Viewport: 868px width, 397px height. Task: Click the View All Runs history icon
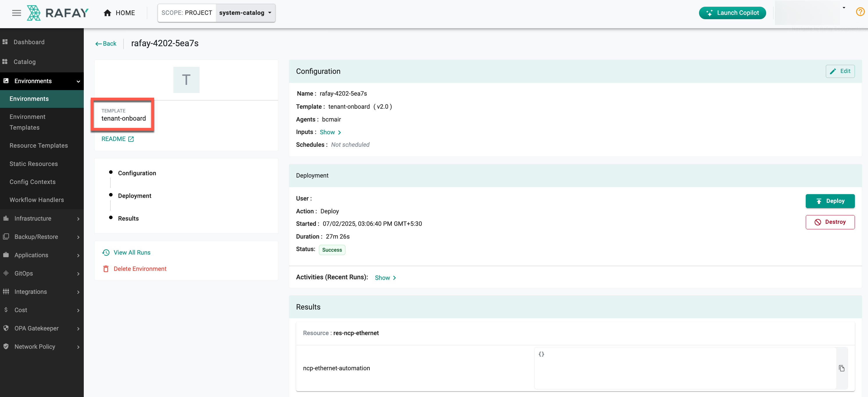106,253
